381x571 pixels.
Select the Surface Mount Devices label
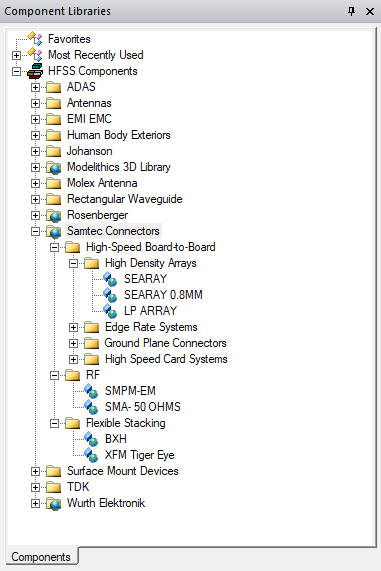point(123,471)
